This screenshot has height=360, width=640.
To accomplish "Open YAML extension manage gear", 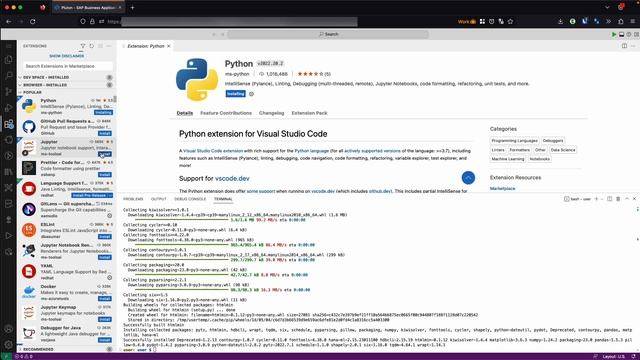I will click(109, 278).
